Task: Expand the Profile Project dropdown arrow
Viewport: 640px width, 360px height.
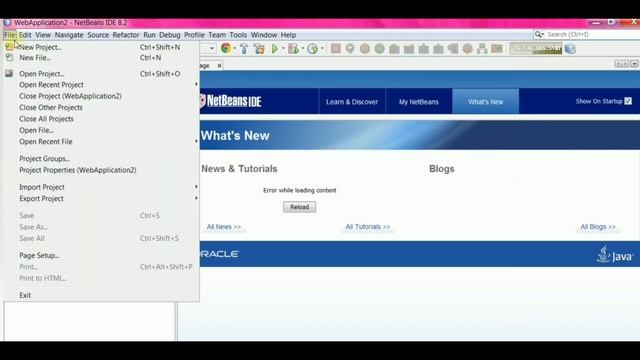Action: click(322, 49)
